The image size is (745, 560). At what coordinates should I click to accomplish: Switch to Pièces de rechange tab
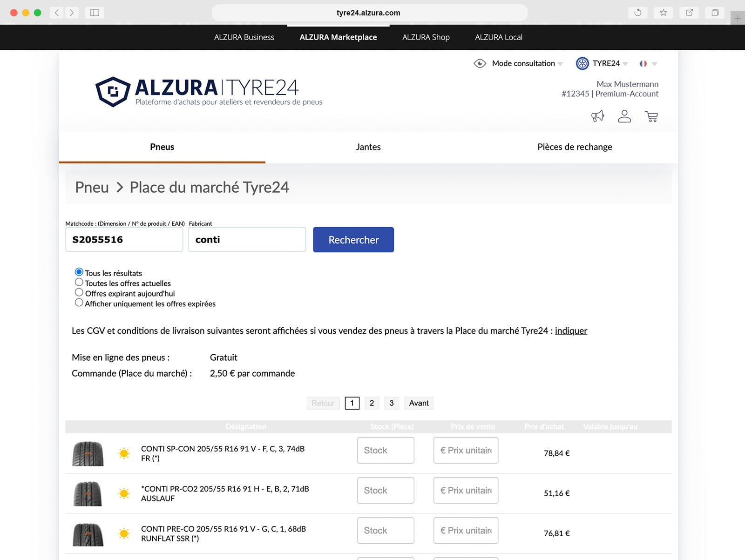click(x=575, y=147)
